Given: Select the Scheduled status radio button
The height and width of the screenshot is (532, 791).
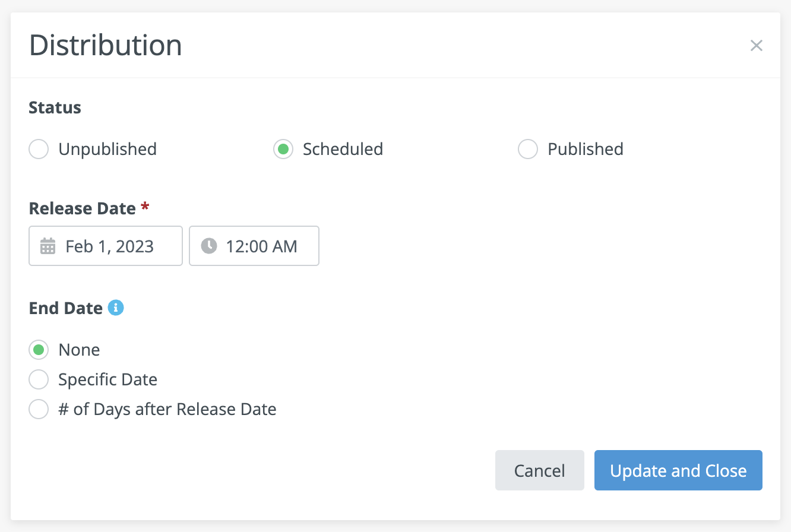Looking at the screenshot, I should coord(283,149).
